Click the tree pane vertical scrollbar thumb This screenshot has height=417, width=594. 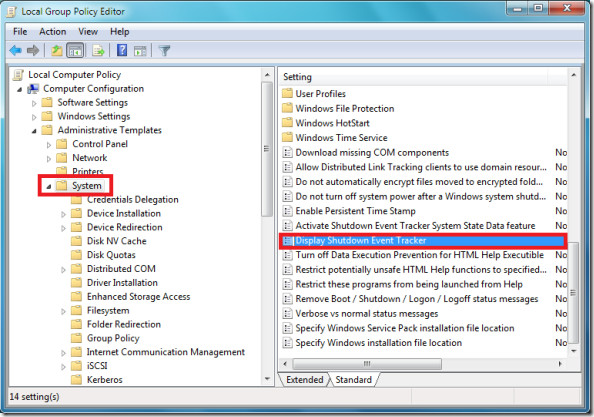pyautogui.click(x=267, y=149)
